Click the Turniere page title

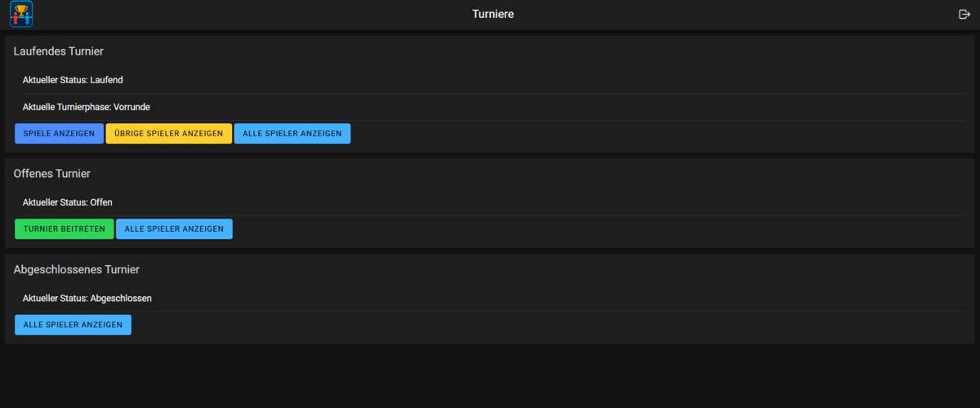(x=493, y=15)
